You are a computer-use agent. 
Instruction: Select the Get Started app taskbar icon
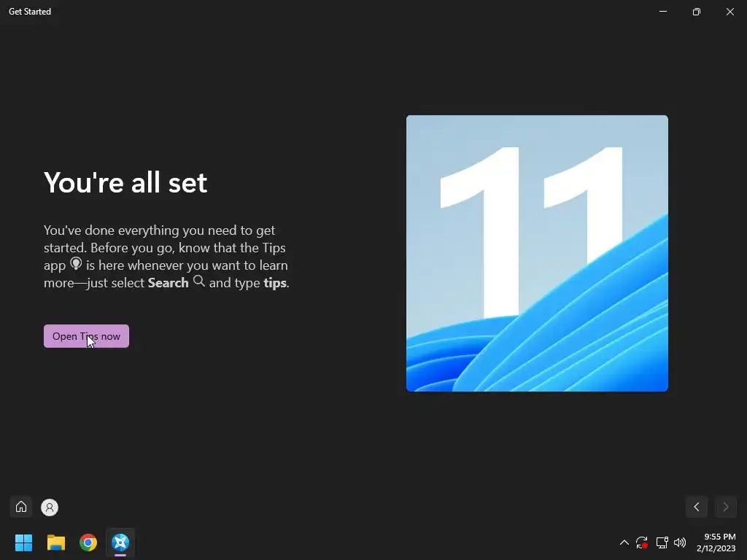point(120,542)
